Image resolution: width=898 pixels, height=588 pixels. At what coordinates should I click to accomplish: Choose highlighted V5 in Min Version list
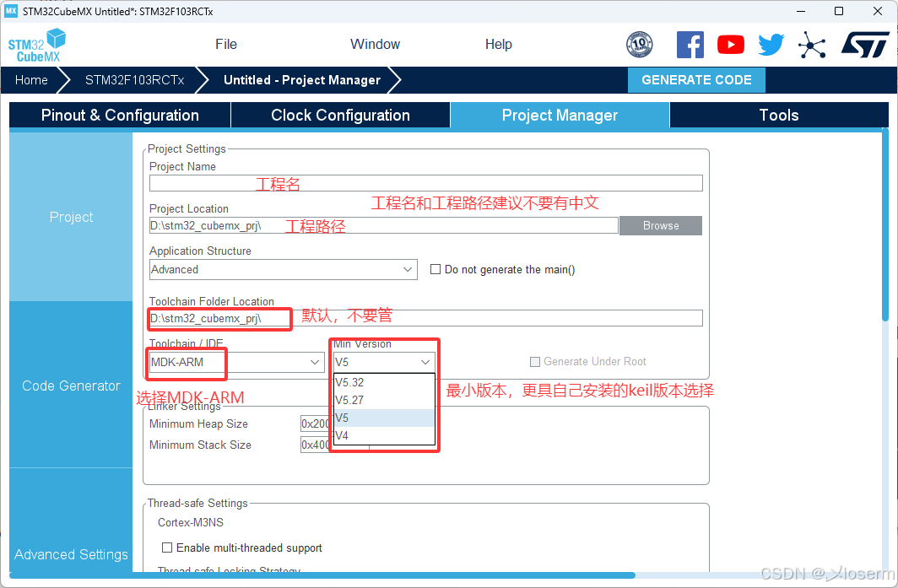[x=384, y=418]
